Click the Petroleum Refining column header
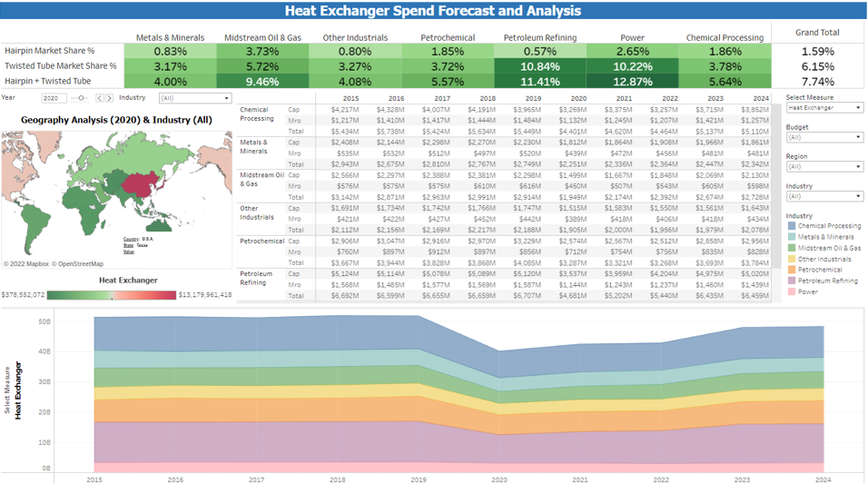The height and width of the screenshot is (494, 868). [x=539, y=37]
